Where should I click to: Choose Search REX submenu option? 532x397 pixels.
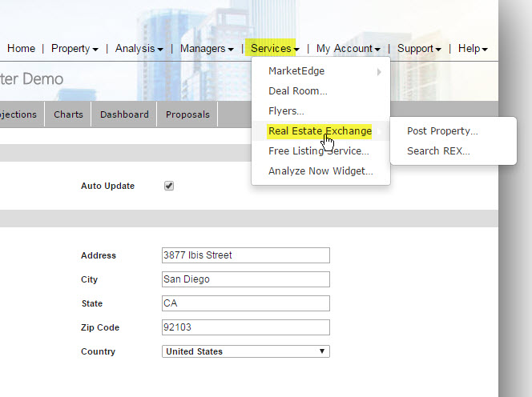(438, 150)
